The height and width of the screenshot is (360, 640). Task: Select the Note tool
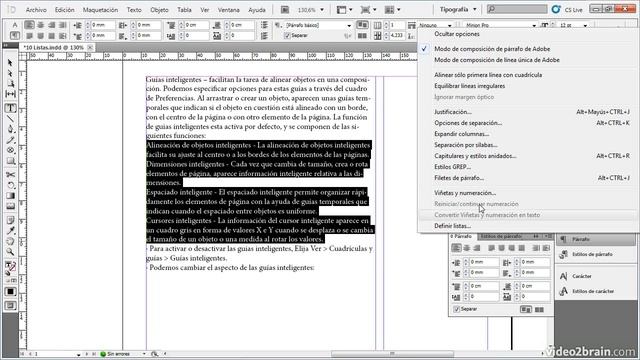[x=10, y=220]
